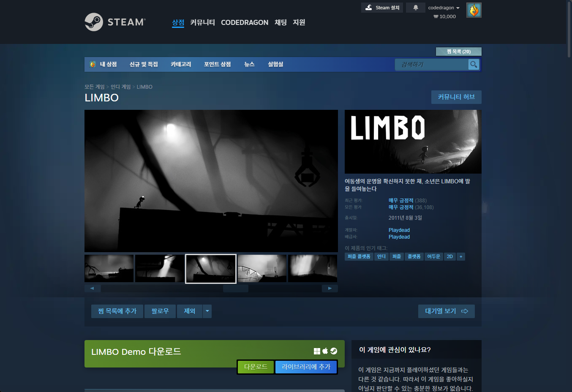Click the 인디 tag

click(x=381, y=257)
